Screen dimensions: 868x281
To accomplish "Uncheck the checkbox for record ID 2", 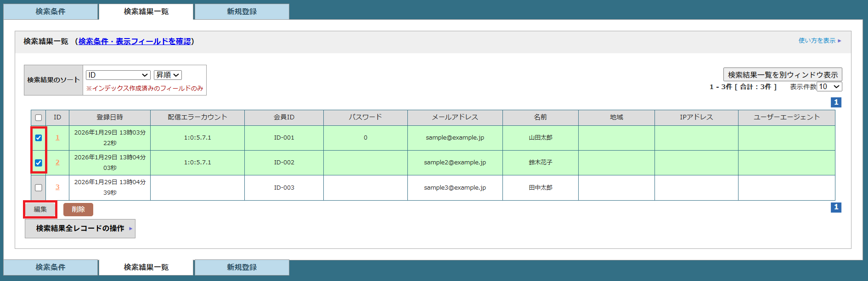I will [x=39, y=163].
